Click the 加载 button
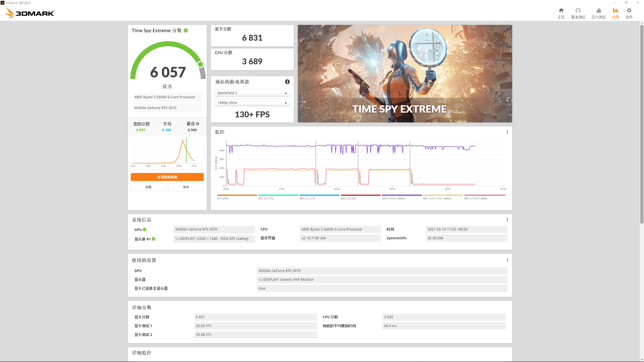 tap(148, 187)
